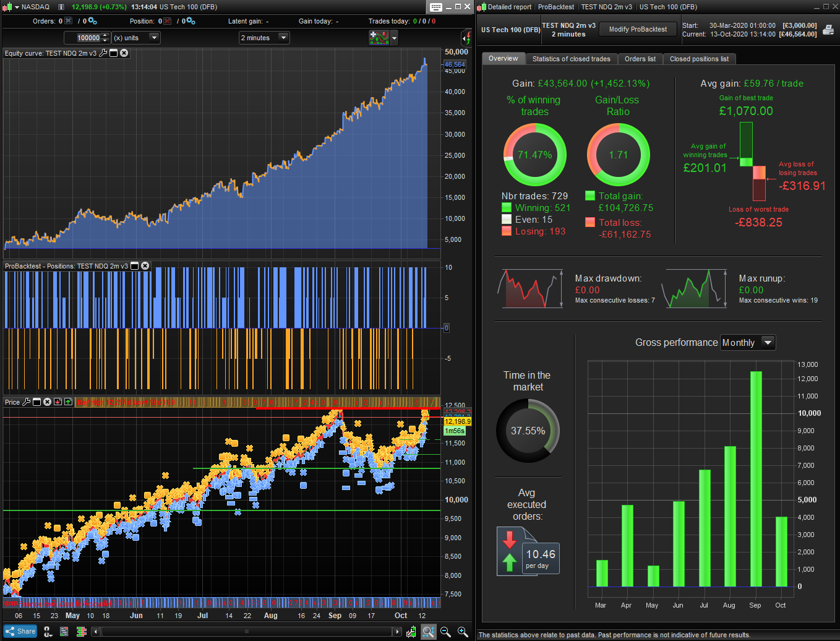
Task: Open the red-green order book icon in bottom toolbar
Action: 81,632
